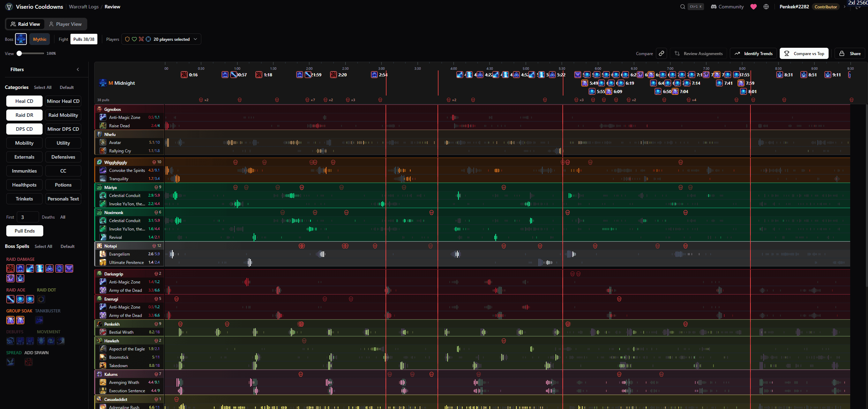Screen dimensions: 868x409
Task: Open the Mythic difficulty selector
Action: click(40, 39)
